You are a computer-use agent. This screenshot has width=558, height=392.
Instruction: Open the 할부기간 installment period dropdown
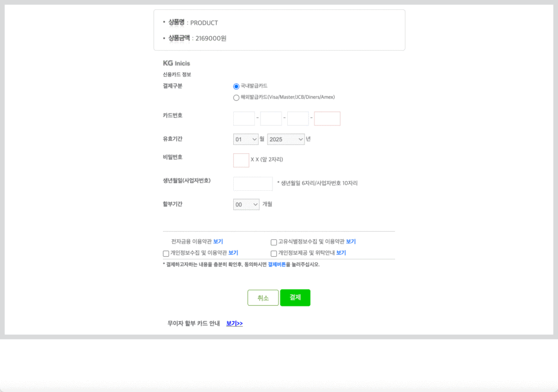tap(245, 204)
